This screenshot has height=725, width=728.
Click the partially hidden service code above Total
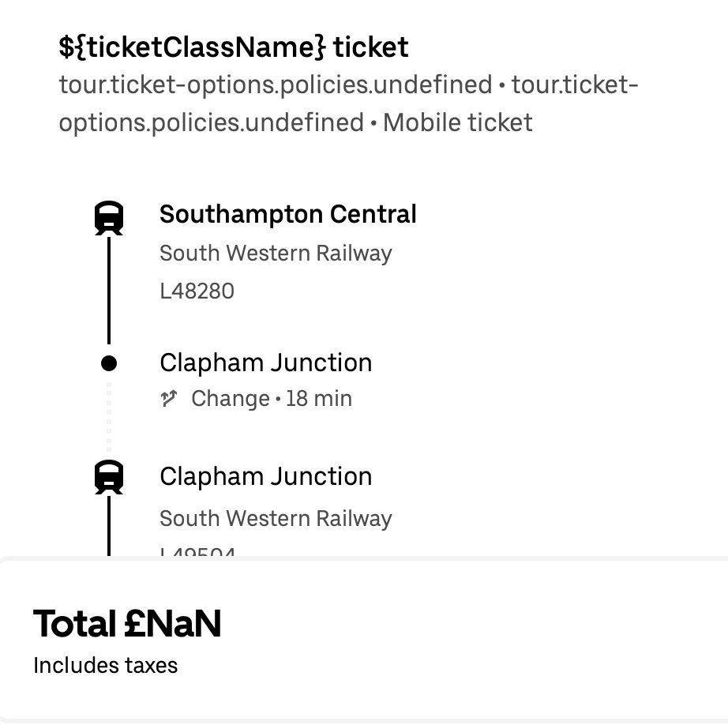pyautogui.click(x=197, y=552)
